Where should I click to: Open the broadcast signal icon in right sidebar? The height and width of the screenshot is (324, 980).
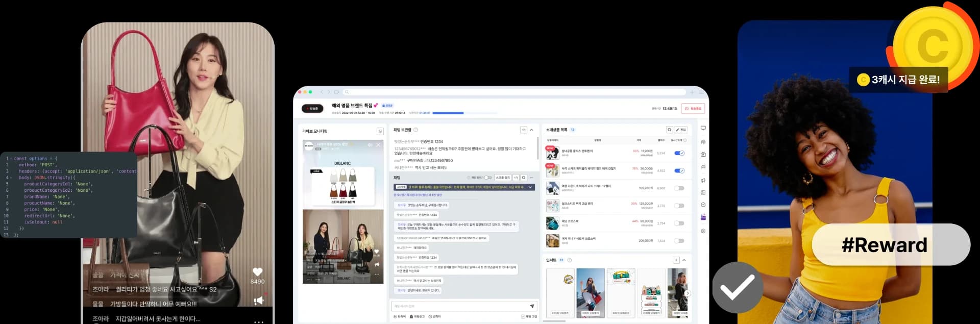coord(703,141)
